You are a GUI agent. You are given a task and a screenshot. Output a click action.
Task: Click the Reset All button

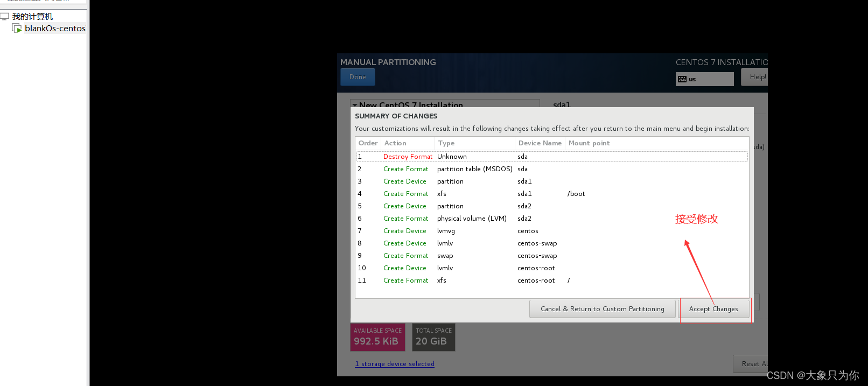751,364
